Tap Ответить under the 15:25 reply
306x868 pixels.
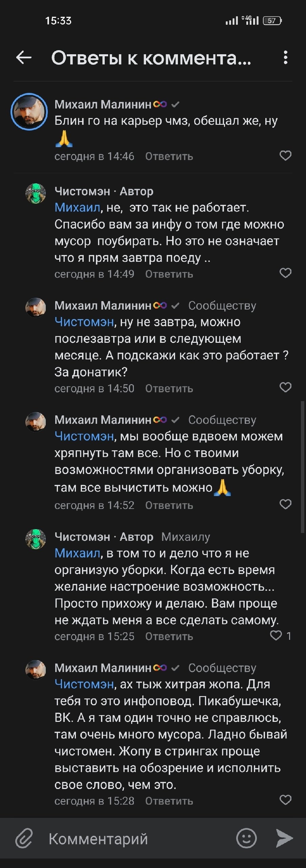tap(169, 637)
